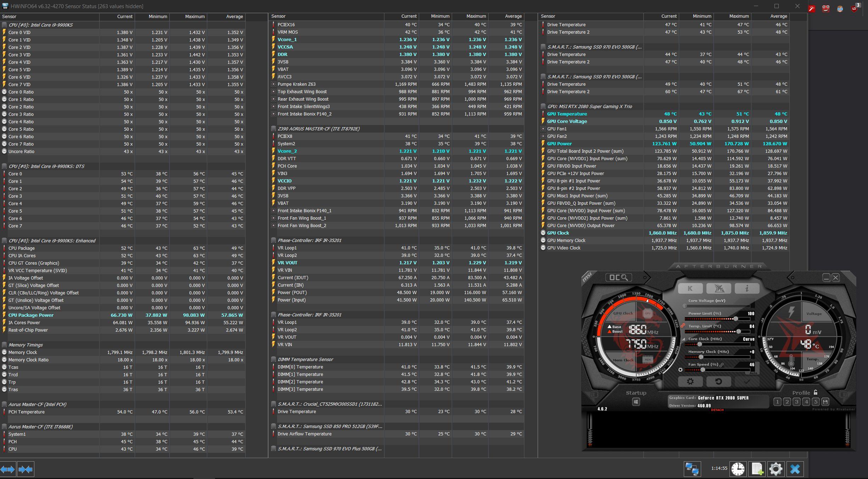Open Afterburner information i button

[747, 288]
